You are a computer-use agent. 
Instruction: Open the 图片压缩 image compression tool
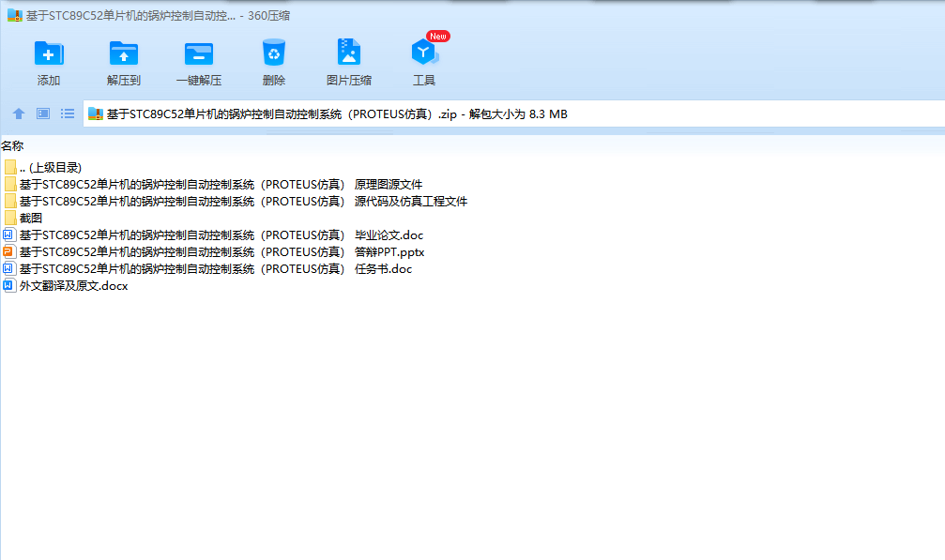coord(349,53)
